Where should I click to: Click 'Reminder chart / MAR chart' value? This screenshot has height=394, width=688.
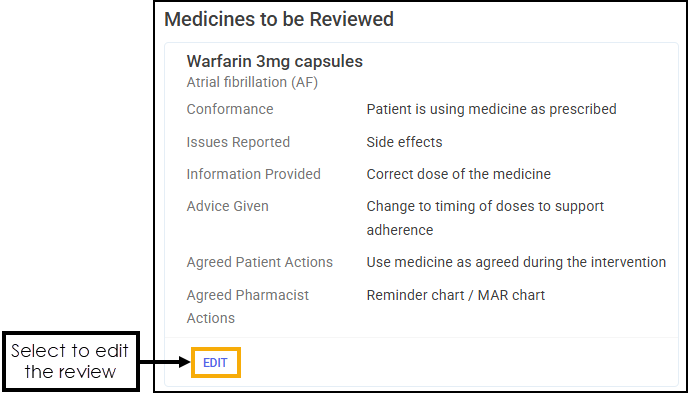click(x=455, y=295)
